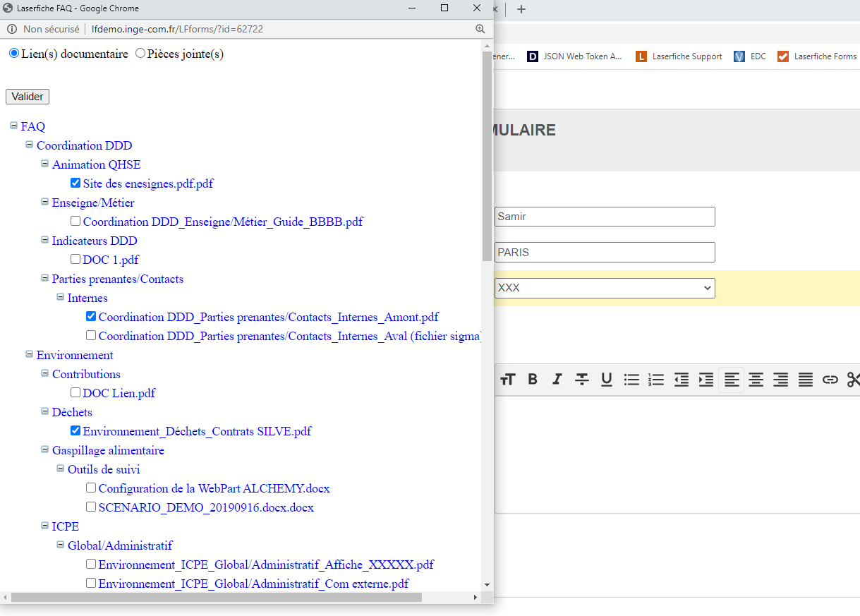Image resolution: width=860 pixels, height=616 pixels.
Task: Insert a numbered list
Action: [x=656, y=380]
